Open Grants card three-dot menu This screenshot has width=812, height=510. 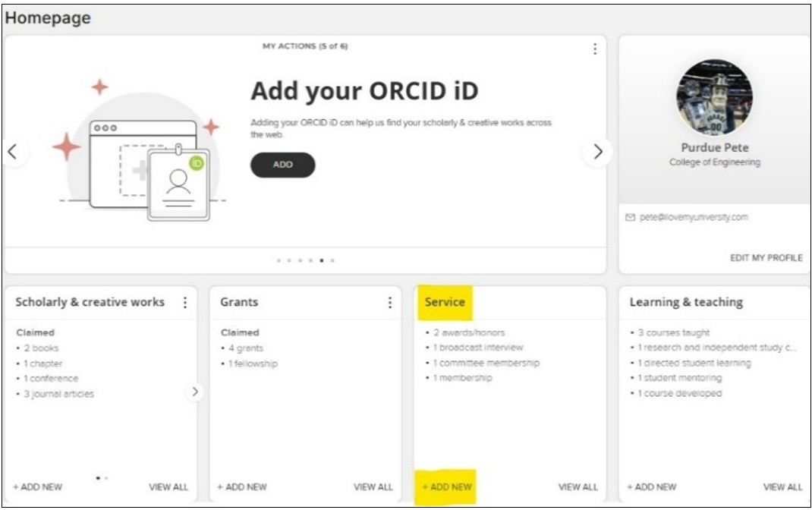pyautogui.click(x=390, y=303)
